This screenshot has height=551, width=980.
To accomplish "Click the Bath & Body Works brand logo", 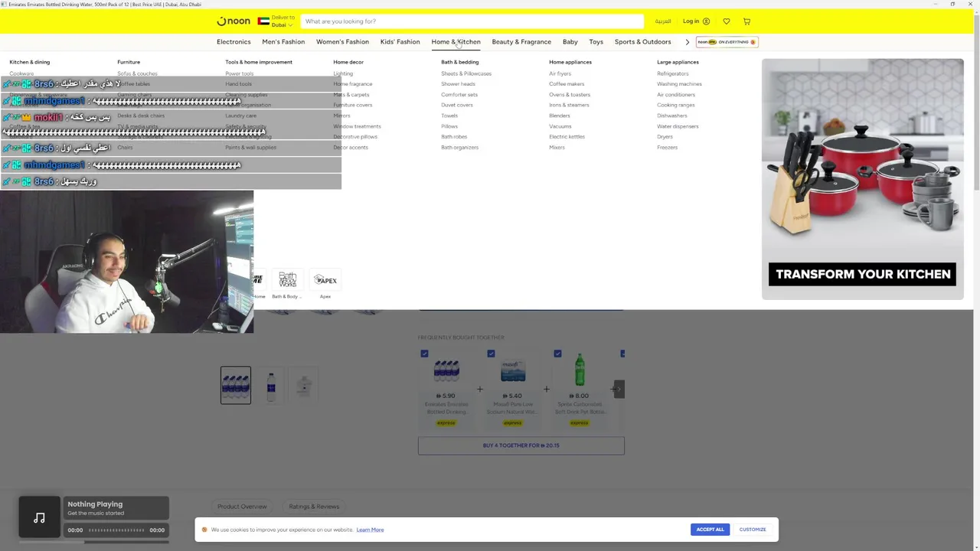I will [287, 280].
